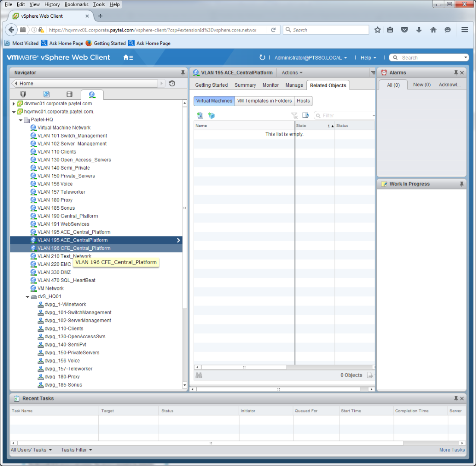Screen dimensions: 476x466
Task: Open the Tasks Filter dropdown
Action: click(x=76, y=450)
